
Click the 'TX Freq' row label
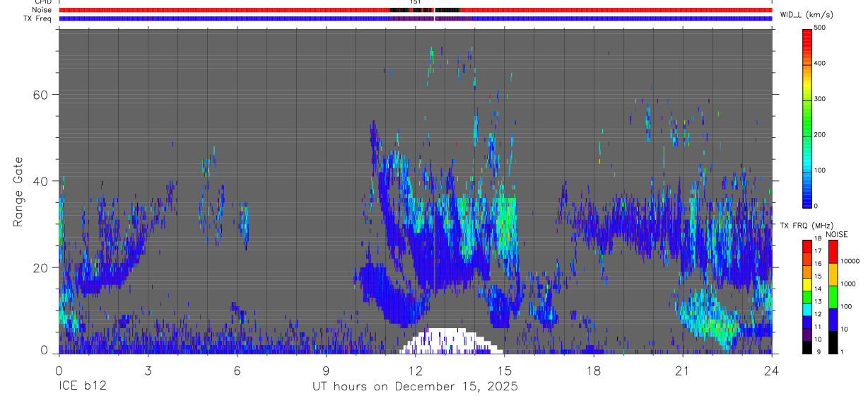(x=38, y=18)
